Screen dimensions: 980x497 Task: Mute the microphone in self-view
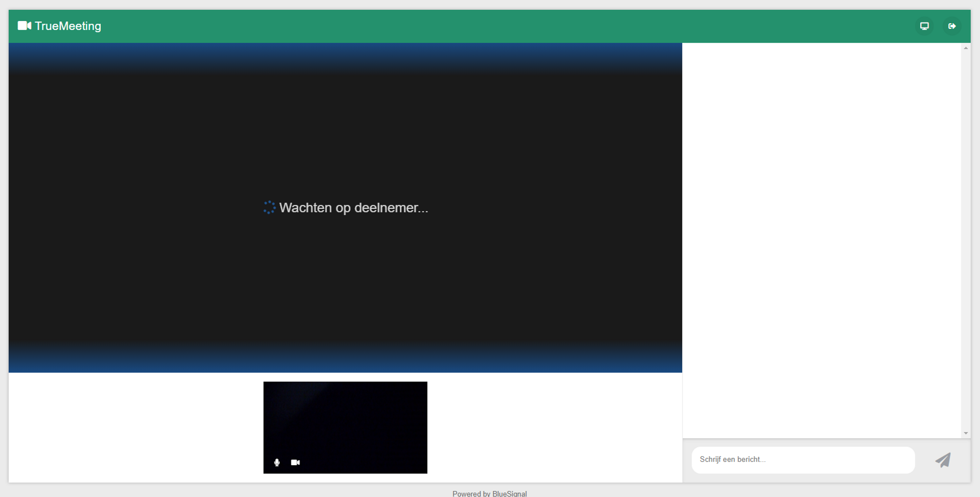[x=277, y=462]
